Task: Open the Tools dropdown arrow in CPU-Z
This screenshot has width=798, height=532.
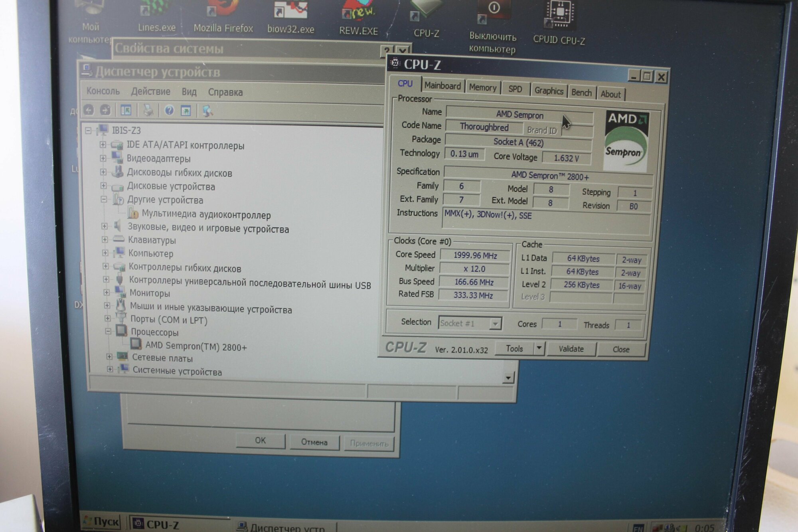Action: 539,348
